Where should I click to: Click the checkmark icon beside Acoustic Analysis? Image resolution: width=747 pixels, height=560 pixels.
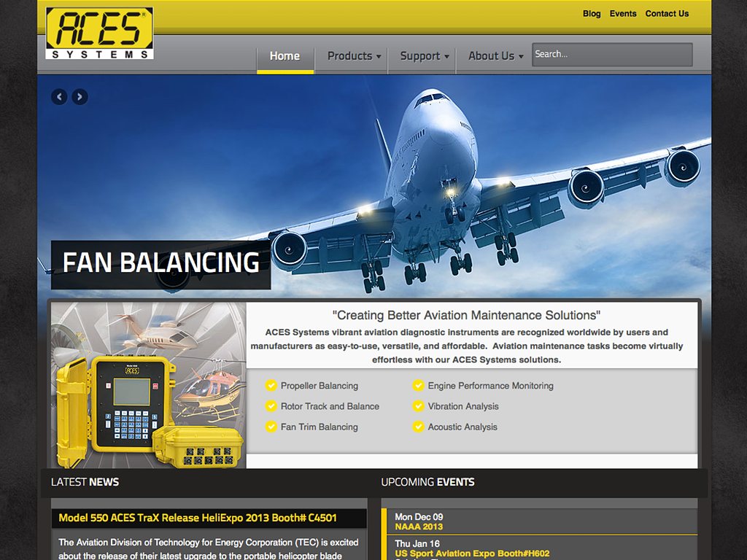(x=418, y=426)
